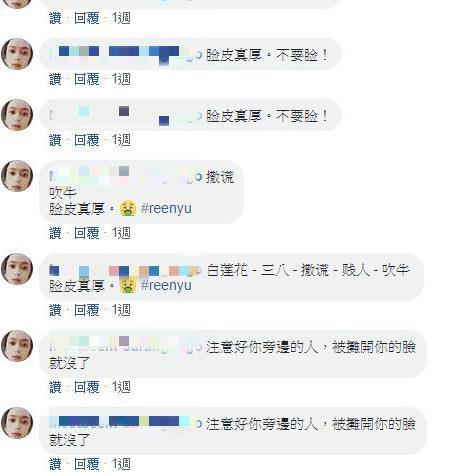This screenshot has height=476, width=453.
Task: Click the sick-face emoji in 白莲花 comment
Action: [x=128, y=285]
